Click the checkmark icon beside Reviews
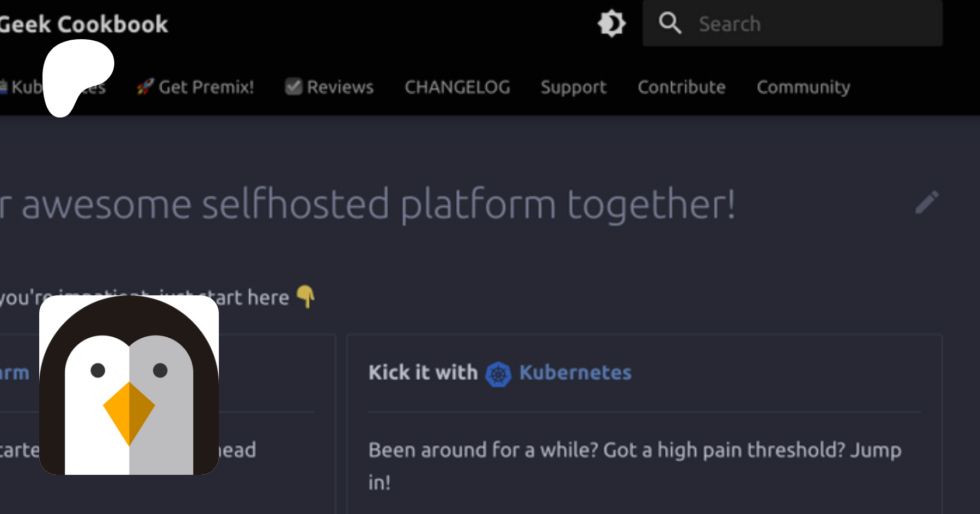This screenshot has width=980, height=514. (x=293, y=86)
